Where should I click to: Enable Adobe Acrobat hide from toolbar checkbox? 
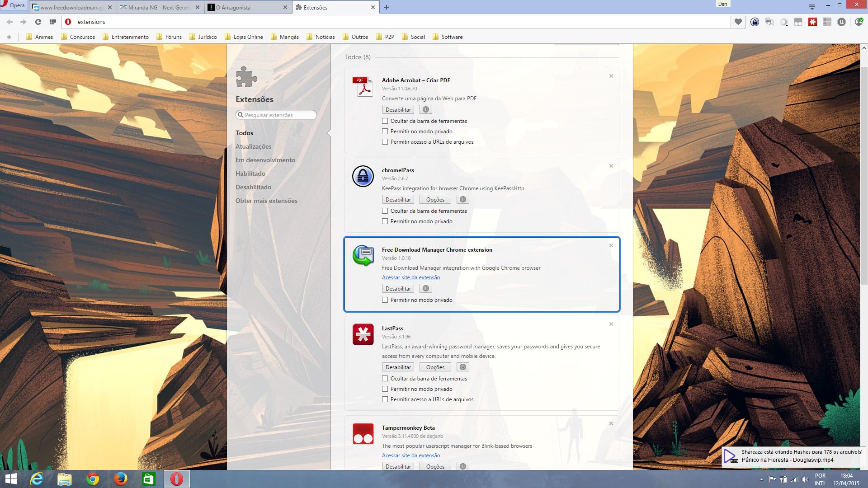385,121
